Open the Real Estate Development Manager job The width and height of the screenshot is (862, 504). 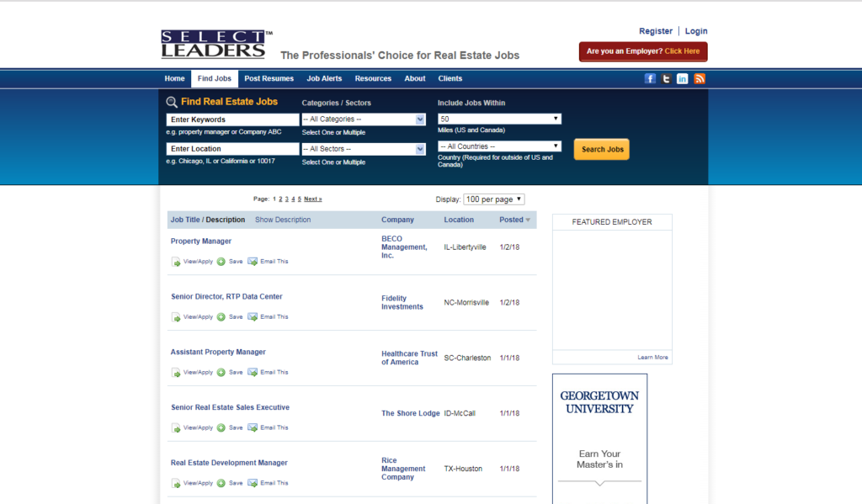coord(229,464)
